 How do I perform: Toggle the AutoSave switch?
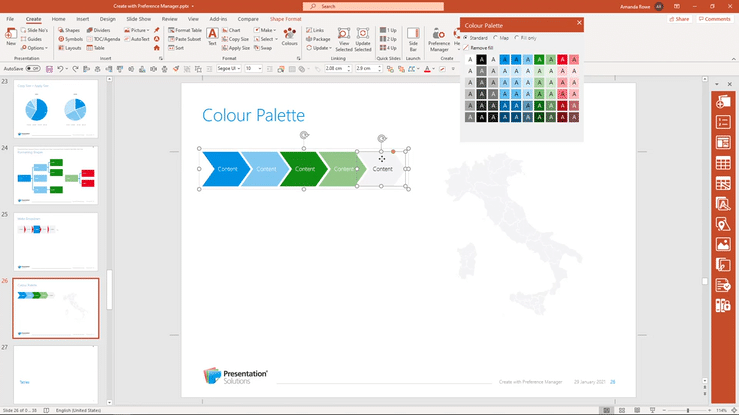pos(32,69)
